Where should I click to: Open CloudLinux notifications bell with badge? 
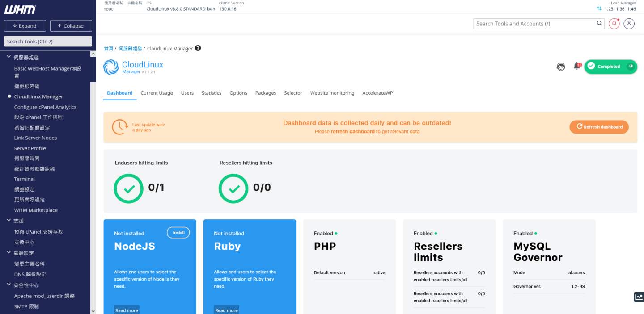(577, 66)
